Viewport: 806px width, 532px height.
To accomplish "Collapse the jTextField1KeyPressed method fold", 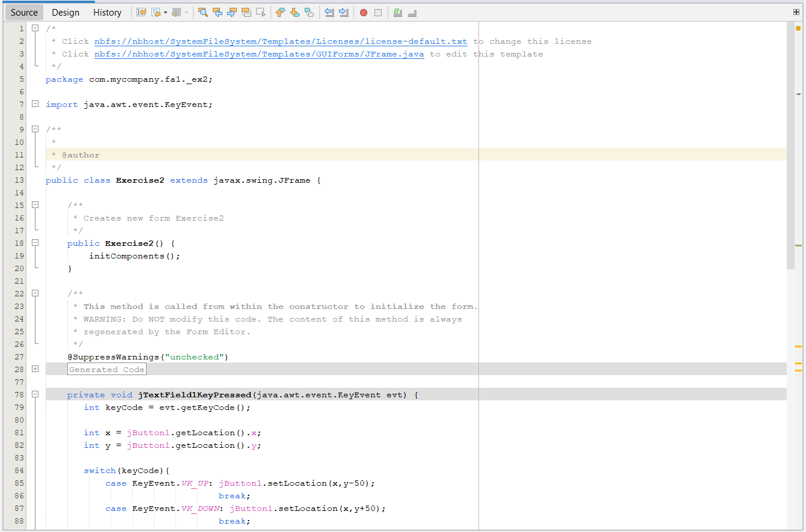I will pyautogui.click(x=35, y=395).
